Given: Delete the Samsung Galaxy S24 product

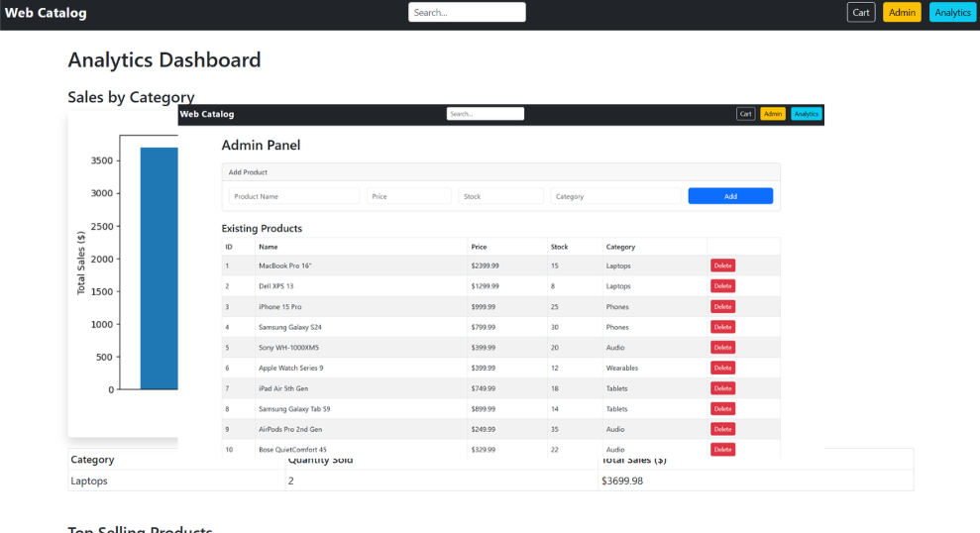Looking at the screenshot, I should coord(722,327).
